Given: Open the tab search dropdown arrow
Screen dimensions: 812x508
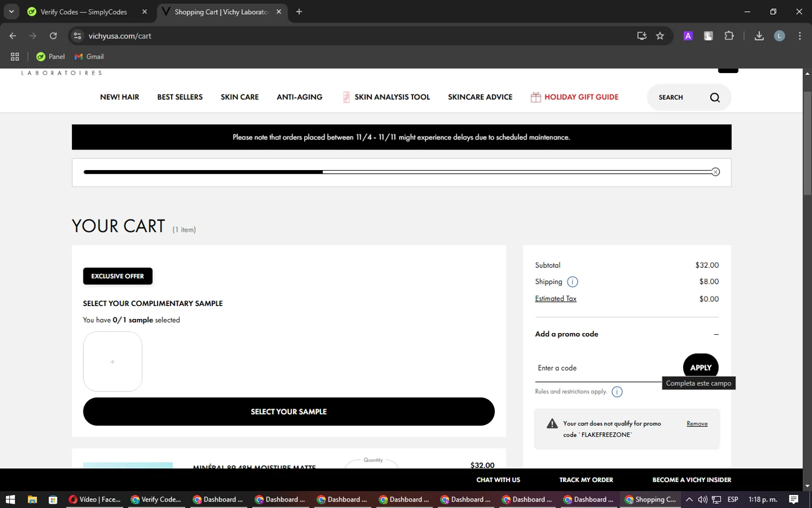Looking at the screenshot, I should click(x=11, y=11).
